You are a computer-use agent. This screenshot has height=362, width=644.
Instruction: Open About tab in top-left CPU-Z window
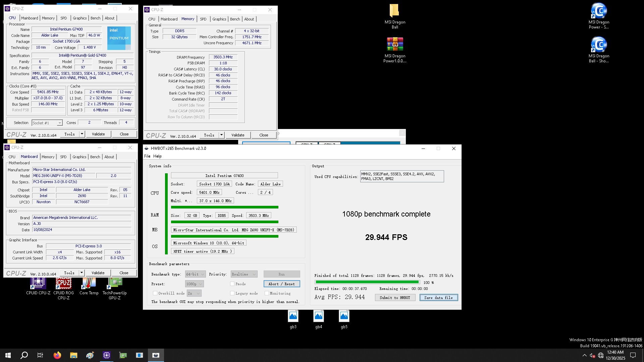pyautogui.click(x=109, y=18)
